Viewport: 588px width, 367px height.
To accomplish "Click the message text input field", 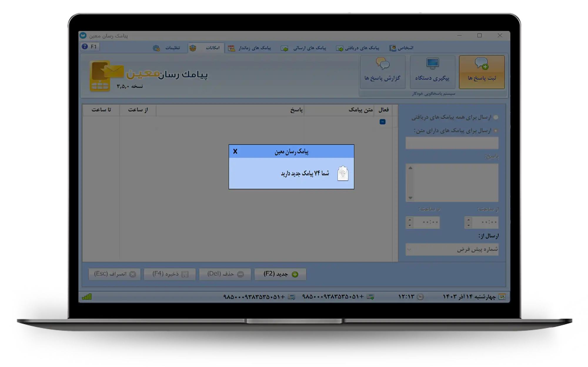I will pyautogui.click(x=452, y=143).
